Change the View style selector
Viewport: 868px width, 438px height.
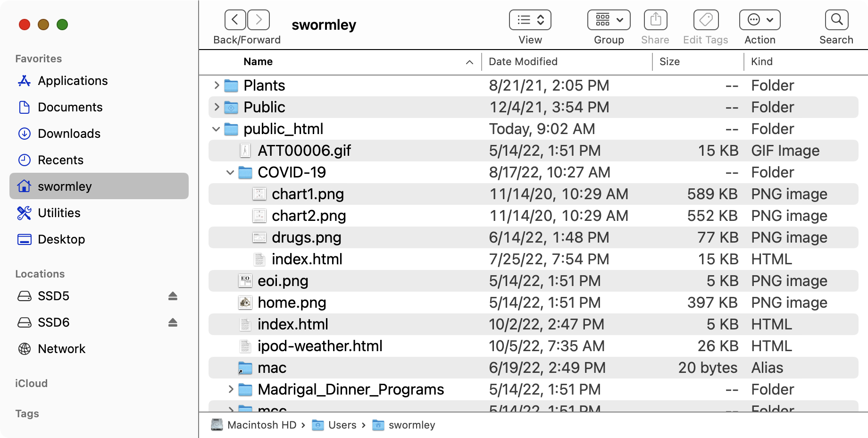pyautogui.click(x=530, y=20)
